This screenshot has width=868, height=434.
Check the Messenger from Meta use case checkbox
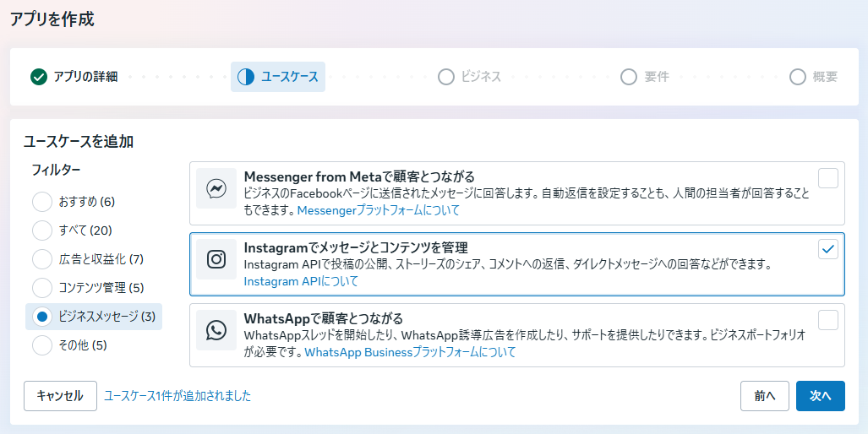pyautogui.click(x=828, y=178)
